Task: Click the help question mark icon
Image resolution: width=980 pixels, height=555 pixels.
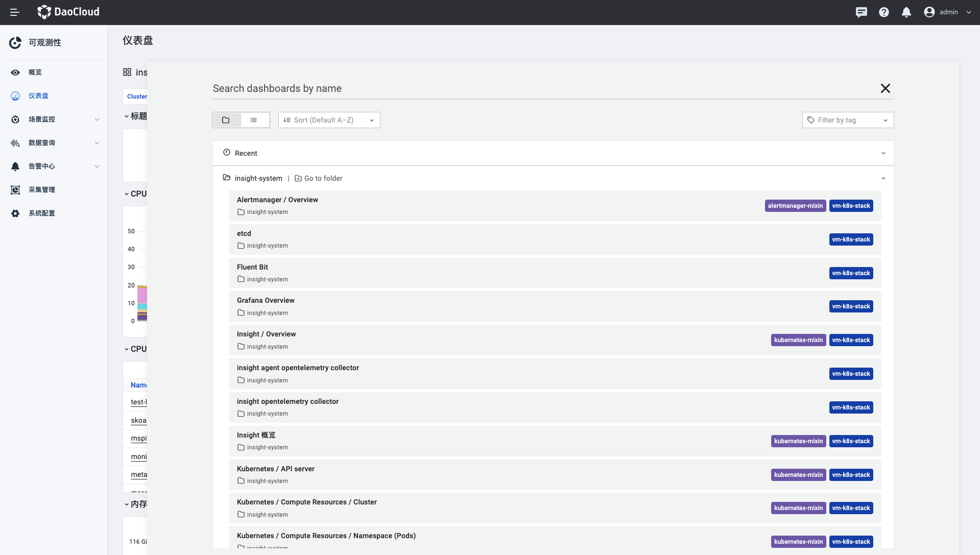Action: point(883,12)
